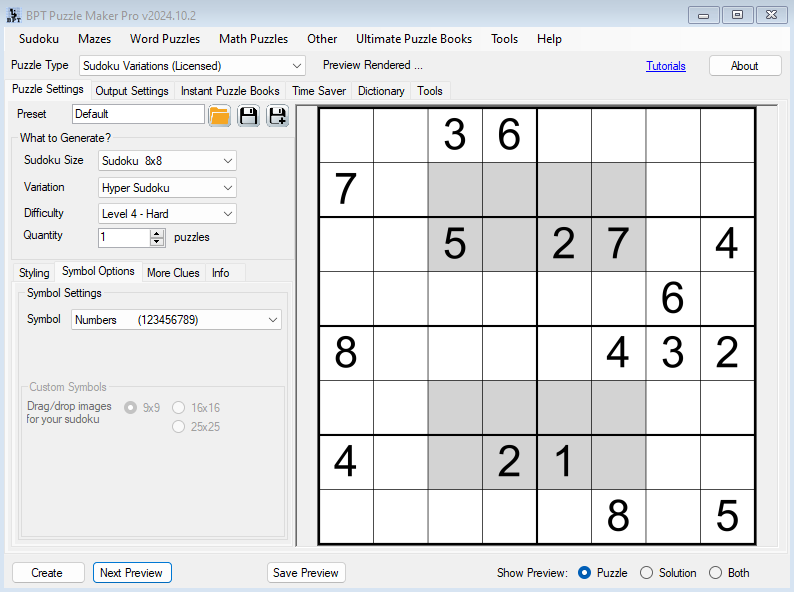Open Ultimate Puzzle Books menu
Image resolution: width=794 pixels, height=592 pixels.
click(414, 39)
